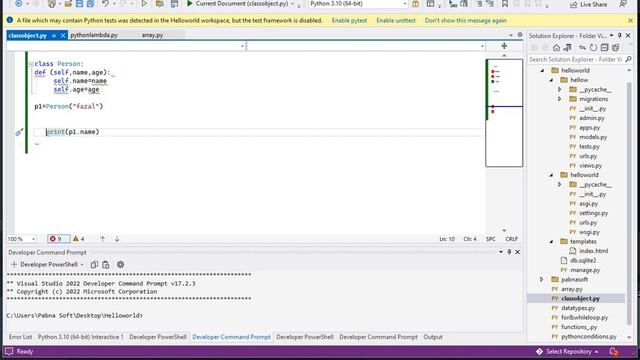640x360 pixels.
Task: Navigate backward with the toolbar back arrow
Action: click(18, 4)
